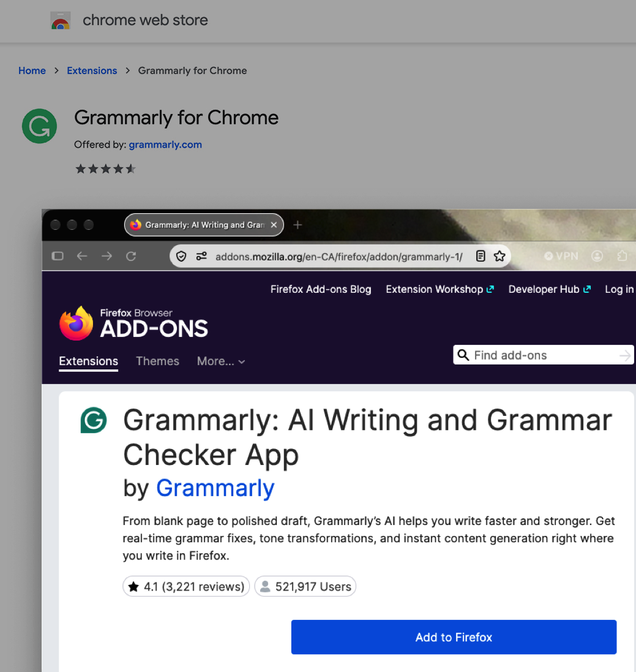Close the Grammarly browser tab
This screenshot has height=672, width=636.
pos(274,225)
